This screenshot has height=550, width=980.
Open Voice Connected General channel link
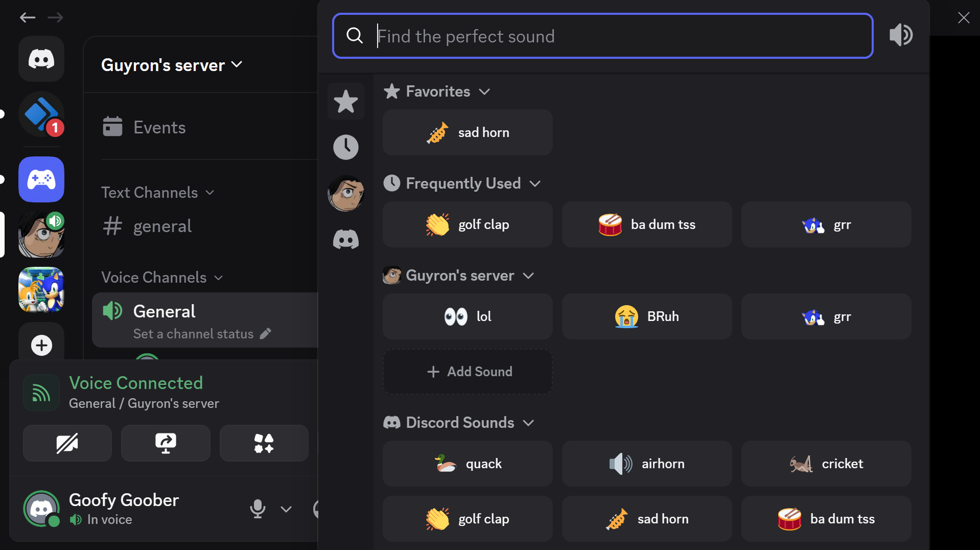[x=144, y=403]
